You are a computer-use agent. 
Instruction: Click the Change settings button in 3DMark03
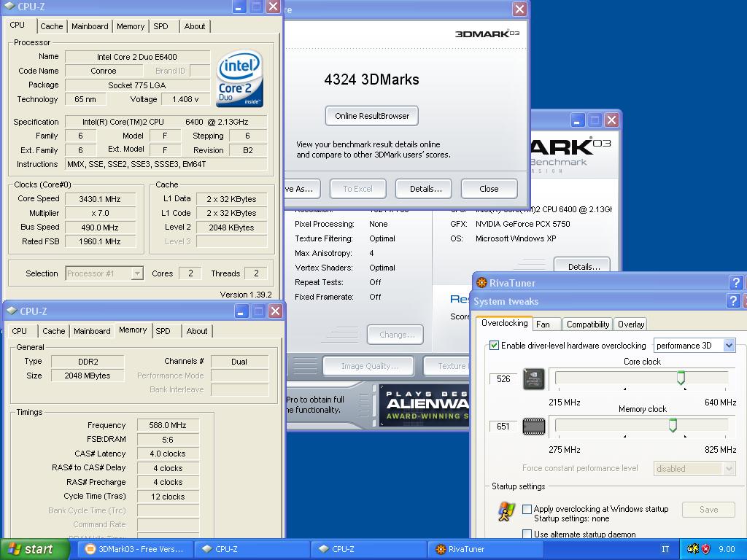(395, 334)
